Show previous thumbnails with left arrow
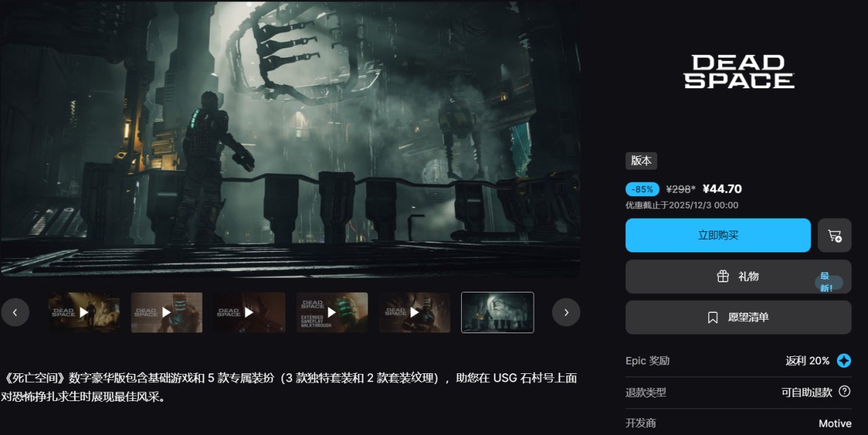The width and height of the screenshot is (868, 435). click(15, 312)
